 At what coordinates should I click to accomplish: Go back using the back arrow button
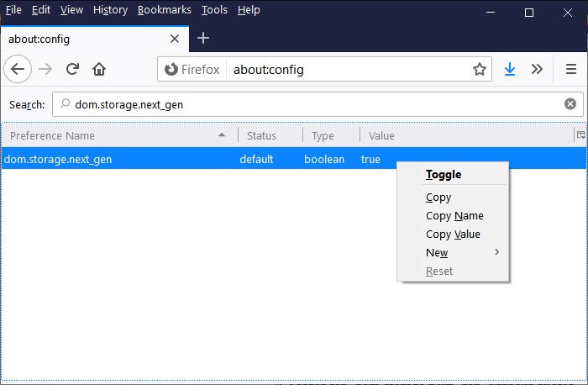18,69
